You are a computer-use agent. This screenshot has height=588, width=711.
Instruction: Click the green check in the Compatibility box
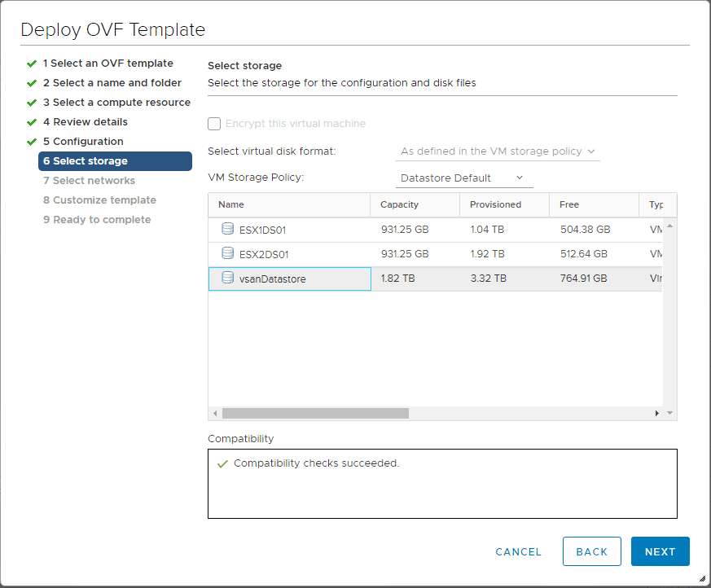(x=222, y=463)
